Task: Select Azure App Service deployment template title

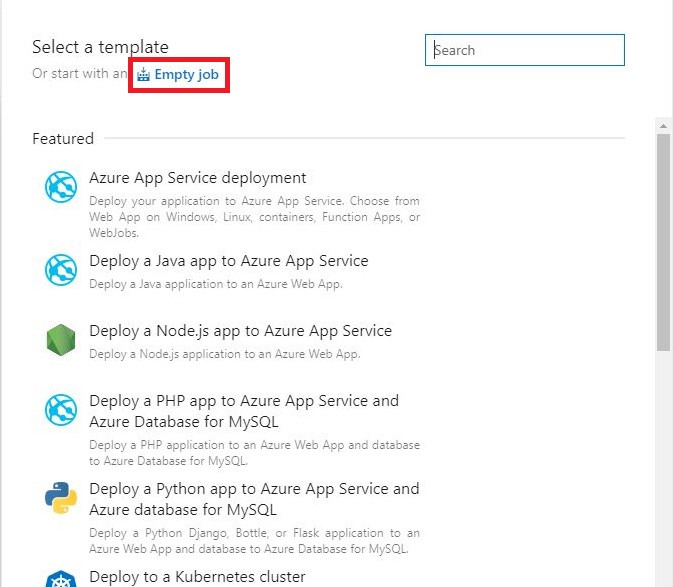Action: [198, 178]
